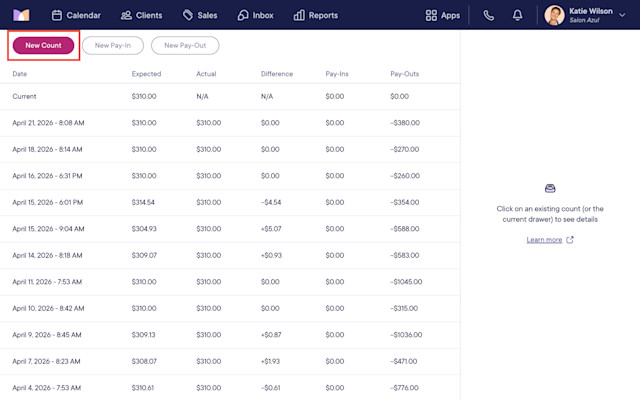Open the Learn more link
The height and width of the screenshot is (400, 640).
click(x=544, y=240)
